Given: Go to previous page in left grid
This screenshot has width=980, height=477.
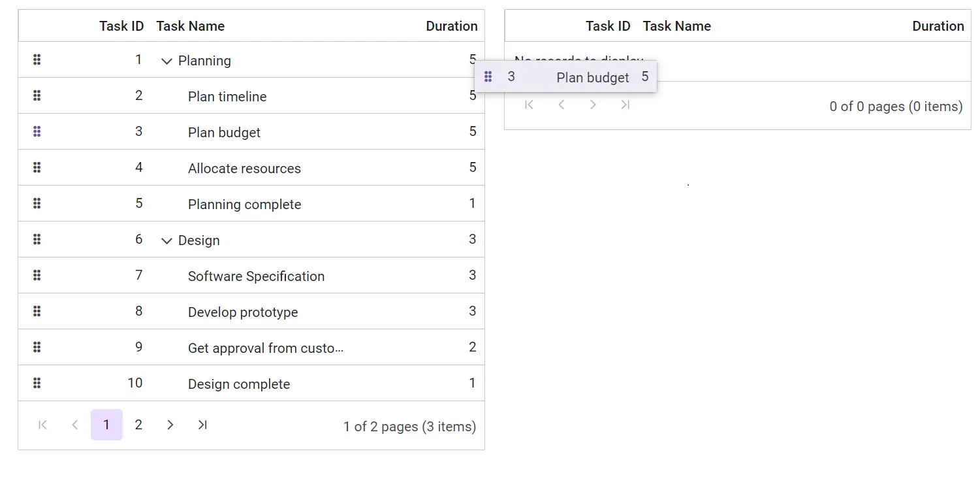Looking at the screenshot, I should (74, 425).
